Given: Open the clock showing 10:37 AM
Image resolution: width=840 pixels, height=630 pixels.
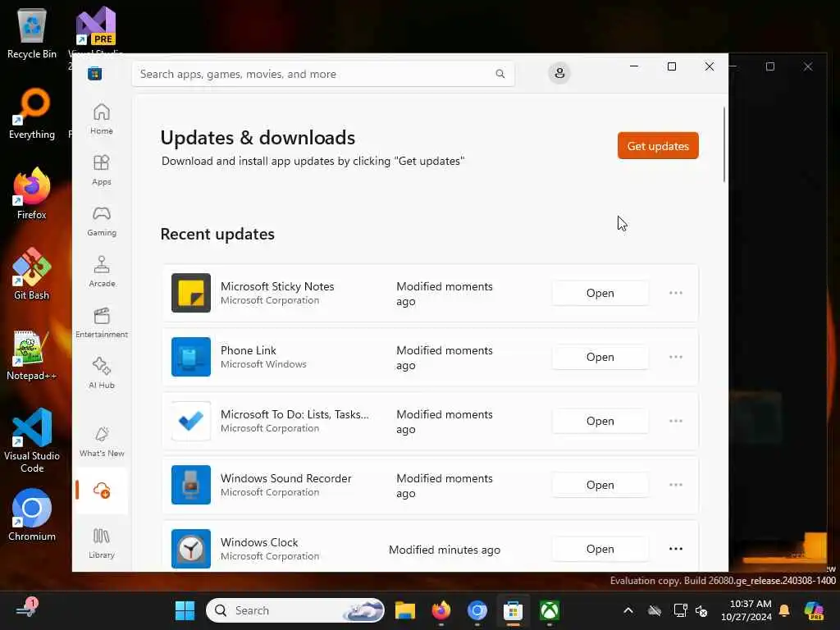Looking at the screenshot, I should pos(746,610).
